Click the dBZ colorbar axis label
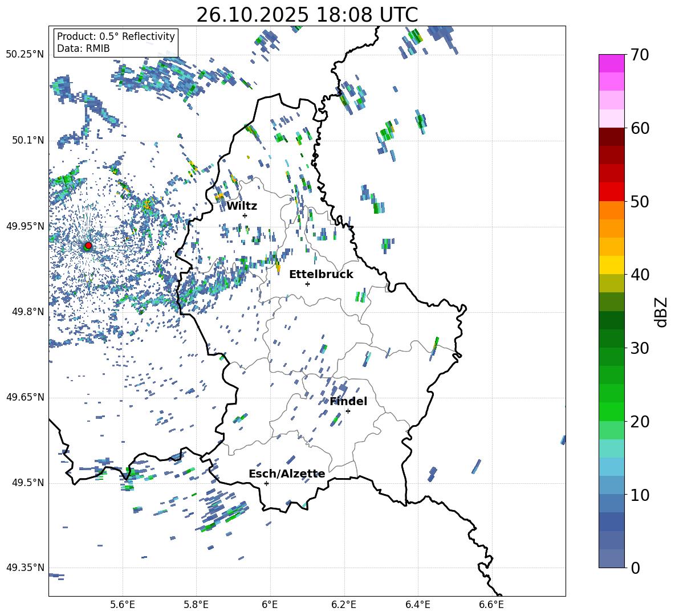 coord(661,312)
